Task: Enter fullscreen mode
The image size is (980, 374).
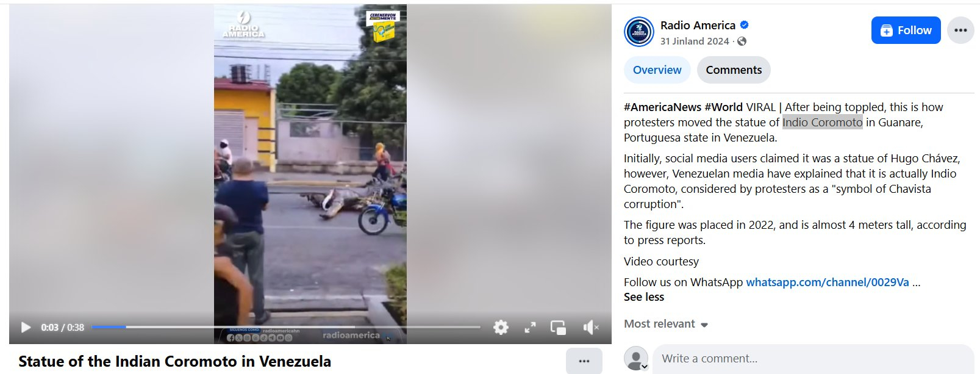Action: [530, 328]
